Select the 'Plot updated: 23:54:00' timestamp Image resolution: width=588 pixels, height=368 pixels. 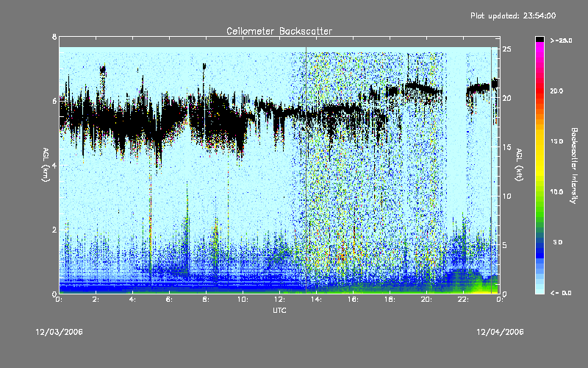coord(513,15)
